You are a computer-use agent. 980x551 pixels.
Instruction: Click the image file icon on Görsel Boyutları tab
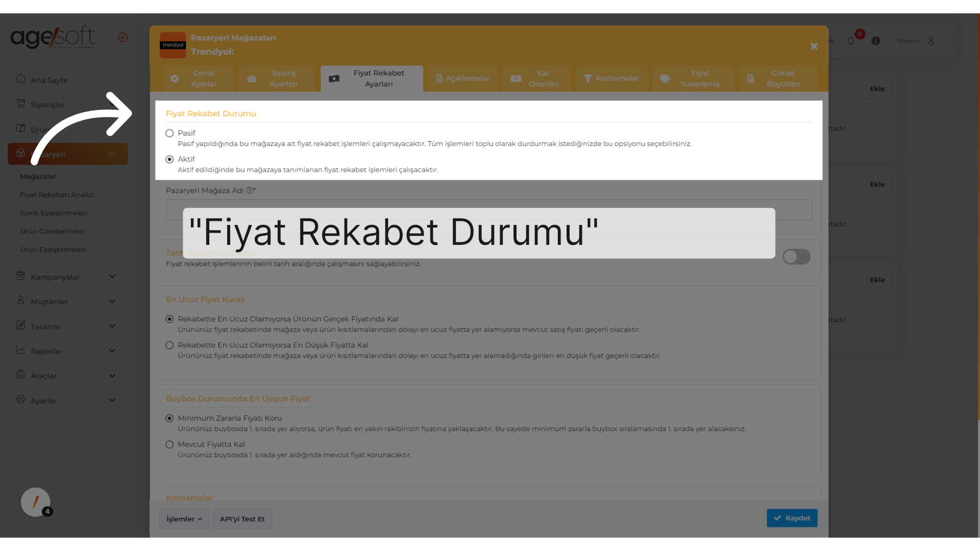pos(750,79)
